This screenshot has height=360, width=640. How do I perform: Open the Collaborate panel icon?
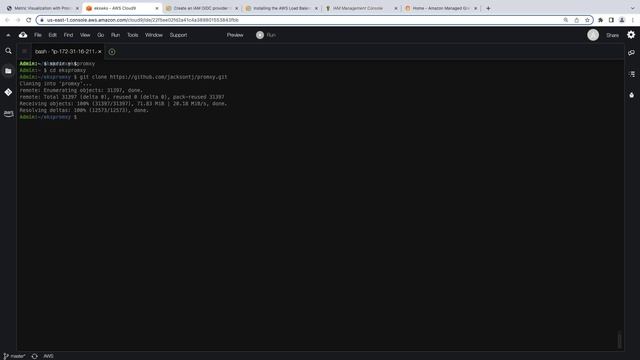click(x=631, y=53)
